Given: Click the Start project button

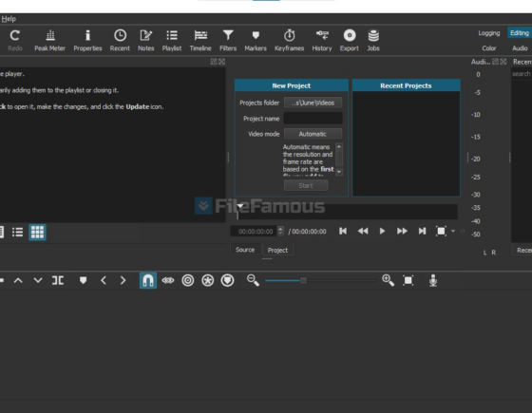Looking at the screenshot, I should (306, 185).
